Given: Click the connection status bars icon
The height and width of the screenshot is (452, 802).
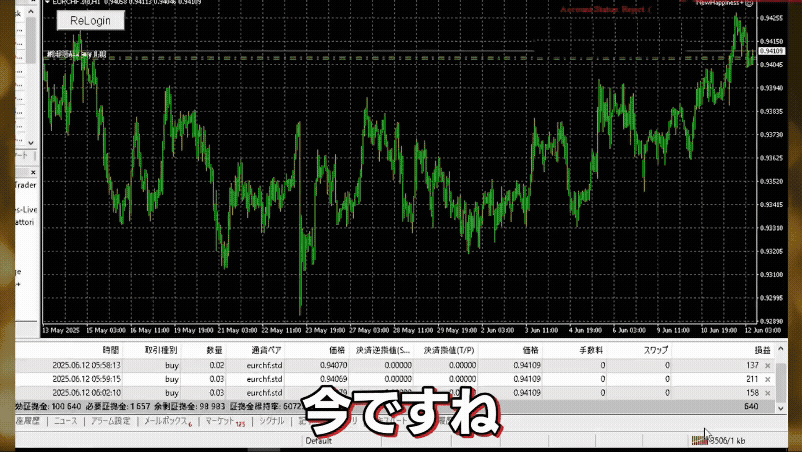Looking at the screenshot, I should tap(698, 440).
